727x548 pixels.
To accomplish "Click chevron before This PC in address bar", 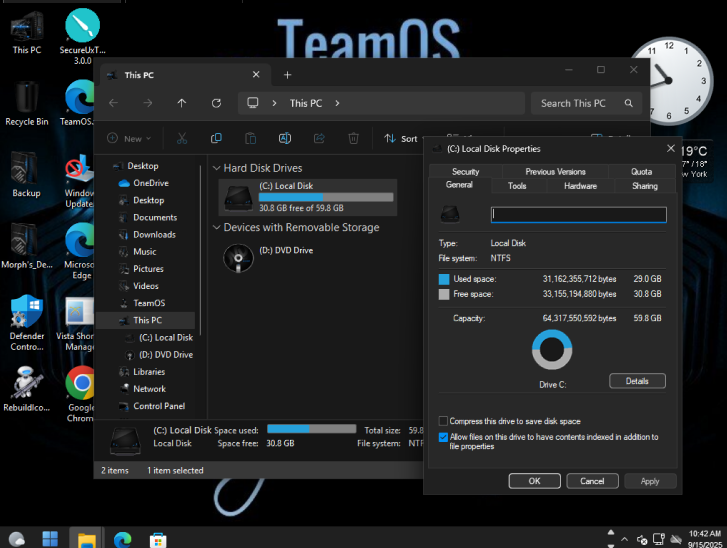I will (274, 103).
